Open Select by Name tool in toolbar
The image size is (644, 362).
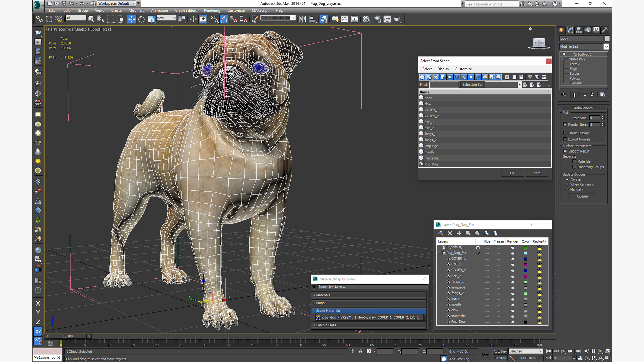[101, 19]
